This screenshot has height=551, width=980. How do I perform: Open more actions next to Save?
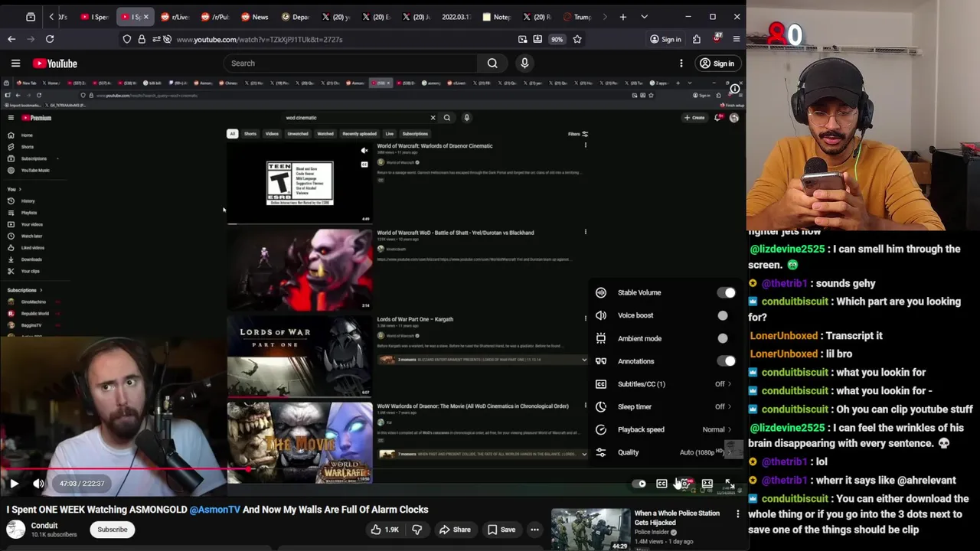pos(534,530)
